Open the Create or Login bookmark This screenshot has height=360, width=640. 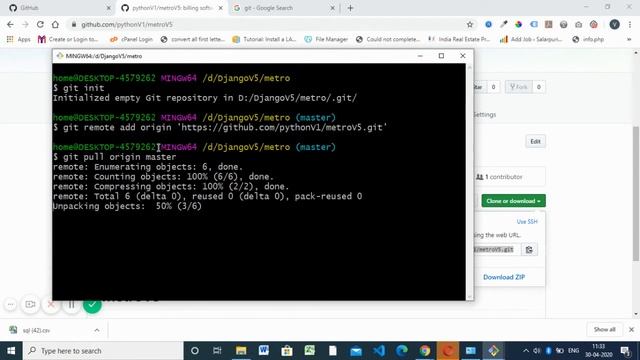click(68, 39)
